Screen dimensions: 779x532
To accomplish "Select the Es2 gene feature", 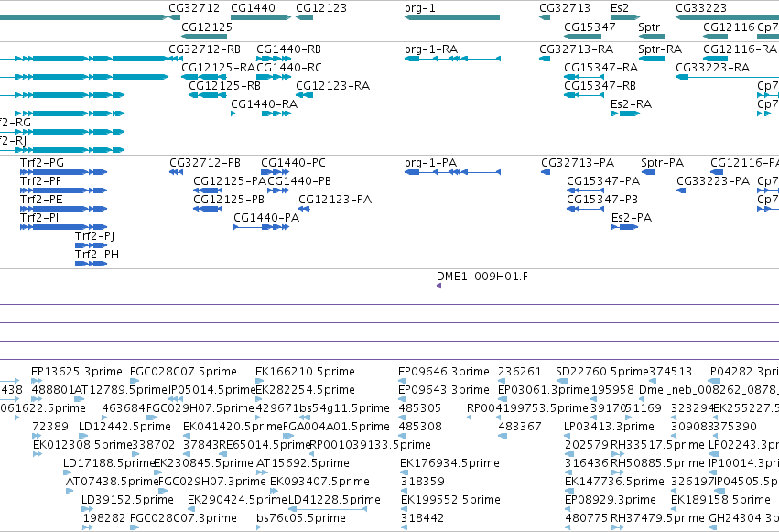I will pos(625,17).
